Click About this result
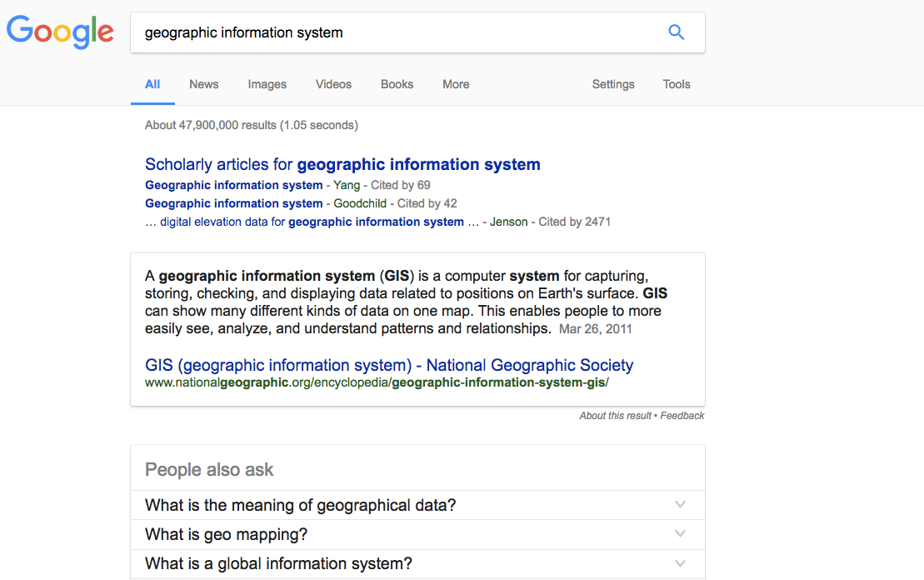 coord(615,416)
